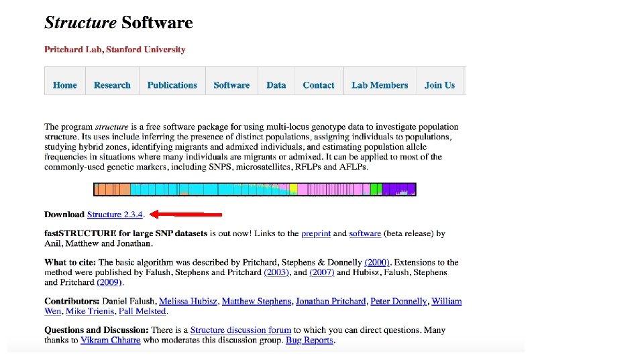Image resolution: width=644 pixels, height=362 pixels.
Task: Open the (2003) citation link
Action: [x=276, y=272]
